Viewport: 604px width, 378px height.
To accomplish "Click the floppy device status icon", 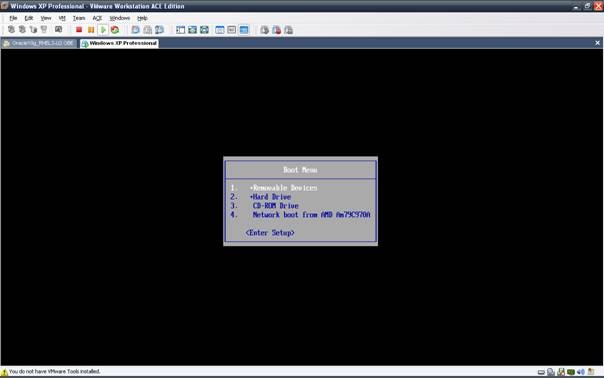I will [x=561, y=372].
